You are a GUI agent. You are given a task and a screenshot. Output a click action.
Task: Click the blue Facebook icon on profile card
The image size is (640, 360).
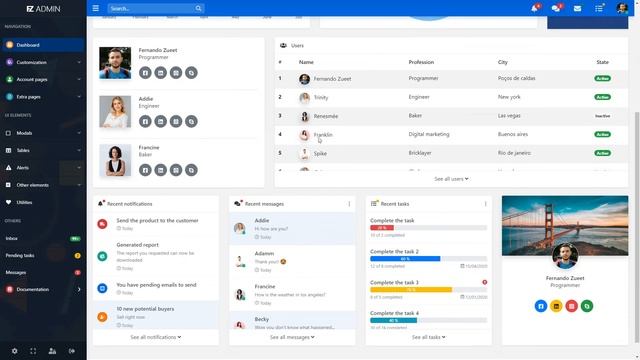(x=541, y=306)
